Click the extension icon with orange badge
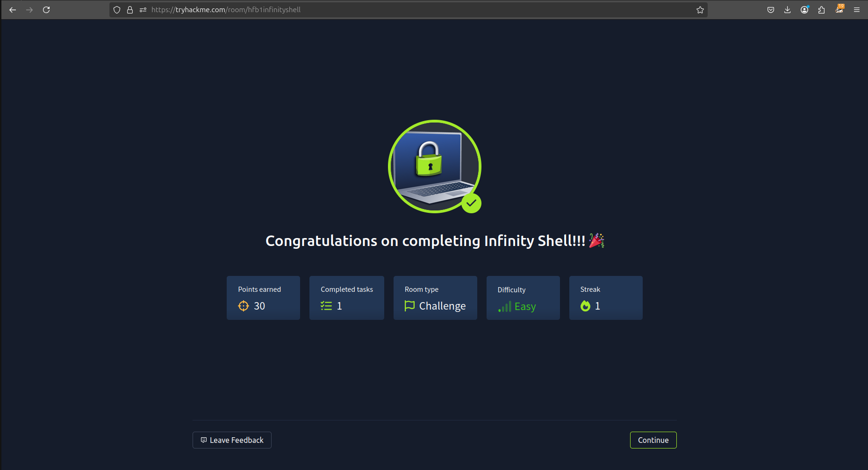Image resolution: width=868 pixels, height=470 pixels. coord(839,9)
